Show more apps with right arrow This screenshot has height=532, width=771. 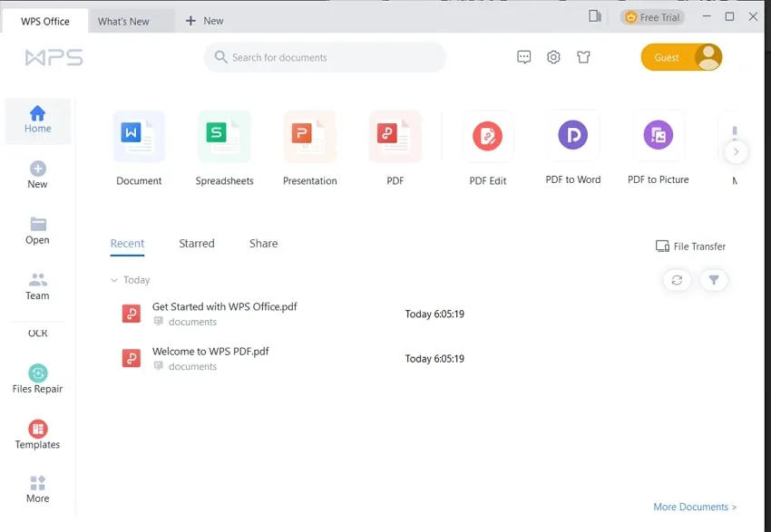pos(737,151)
